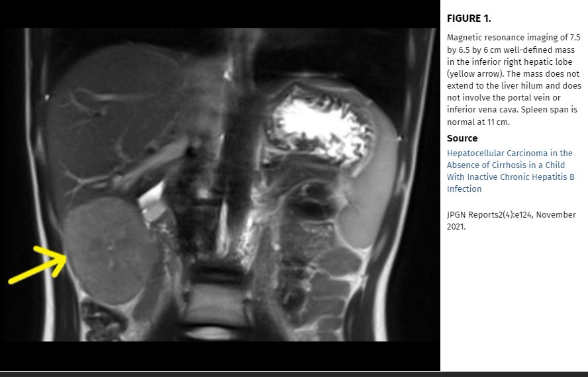The image size is (588, 377).
Task: Click the word 'Infection' in the source link
Action: 464,189
